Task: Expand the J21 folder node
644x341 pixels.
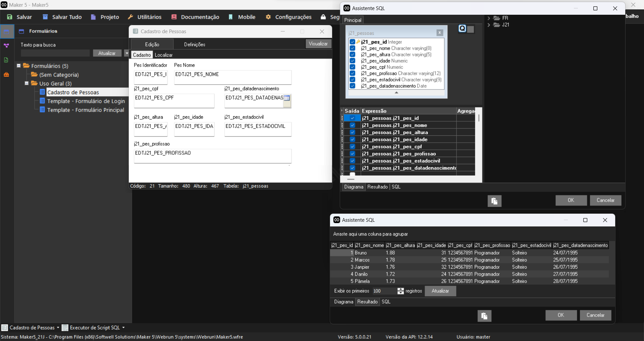Action: [x=489, y=25]
